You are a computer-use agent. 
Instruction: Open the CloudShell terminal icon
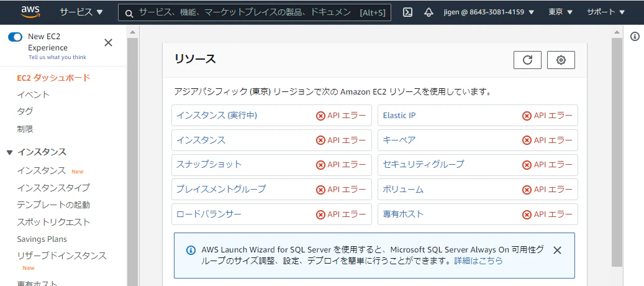407,12
